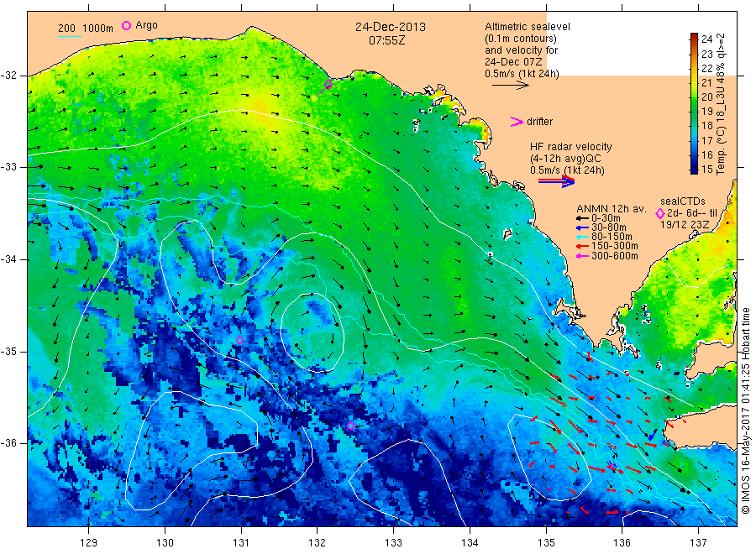Screen dimensions: 756x554
Task: Click the longitude axis label 135
Action: [x=546, y=542]
